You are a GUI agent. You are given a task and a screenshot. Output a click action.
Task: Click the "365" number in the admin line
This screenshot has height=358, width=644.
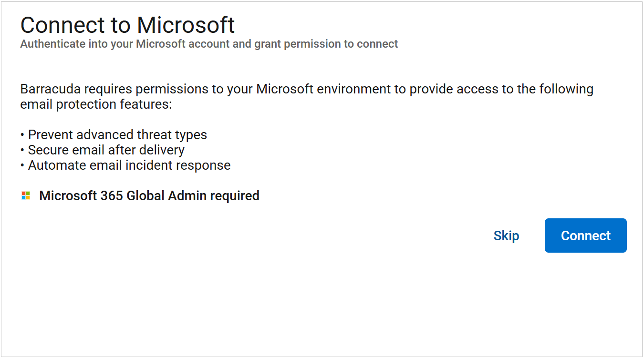tap(112, 195)
